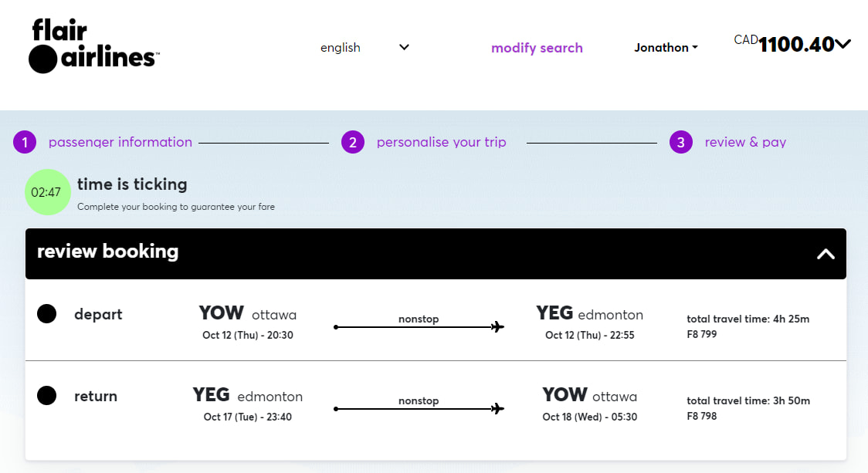Click the numbered circle for step 2
868x473 pixels.
[353, 142]
